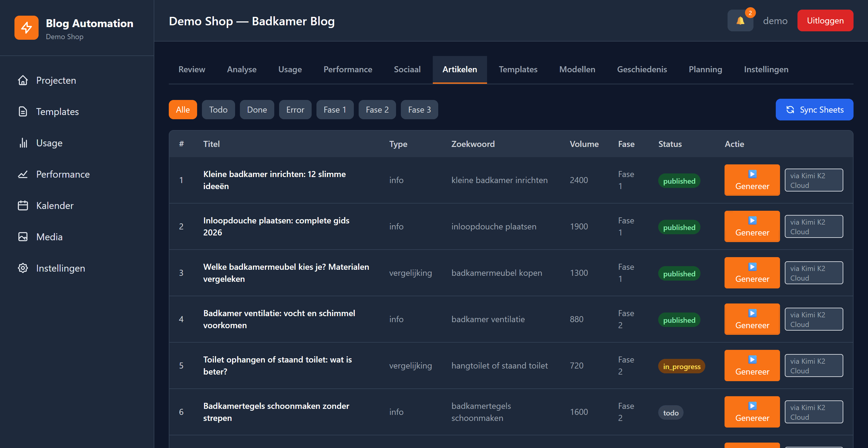
Task: Click Uitloggen button
Action: point(825,20)
